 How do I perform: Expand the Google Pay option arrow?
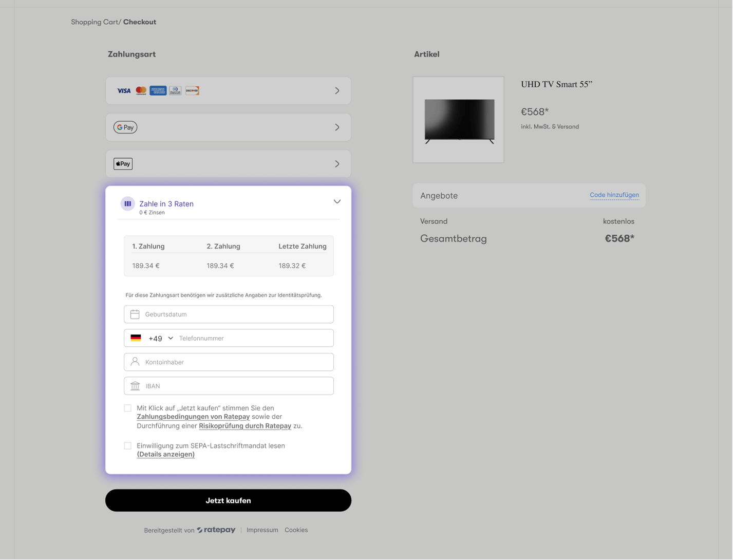337,127
